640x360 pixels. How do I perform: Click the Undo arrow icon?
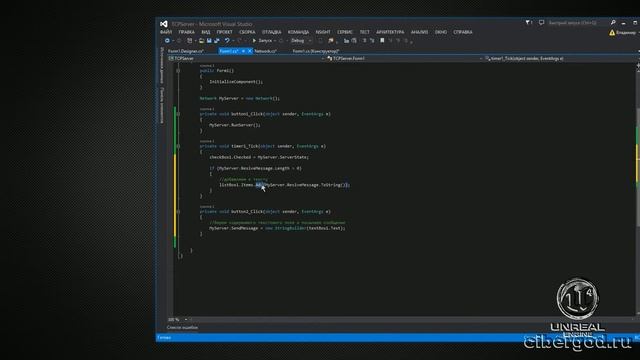coord(227,41)
